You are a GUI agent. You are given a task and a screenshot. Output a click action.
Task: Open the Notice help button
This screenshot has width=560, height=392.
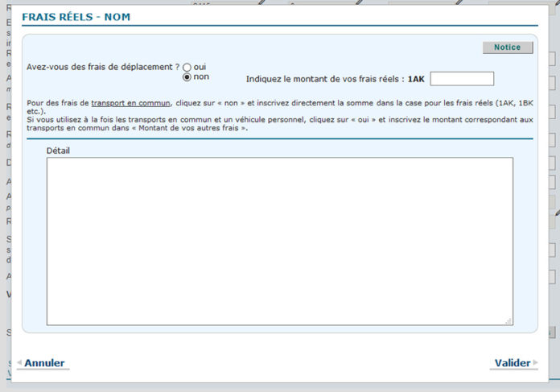[x=507, y=47]
